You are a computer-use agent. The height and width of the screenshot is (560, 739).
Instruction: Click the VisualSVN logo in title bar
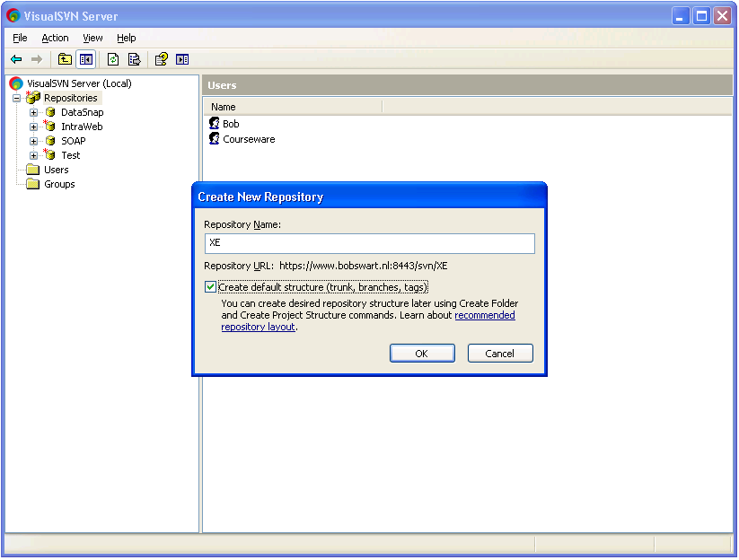[x=13, y=15]
